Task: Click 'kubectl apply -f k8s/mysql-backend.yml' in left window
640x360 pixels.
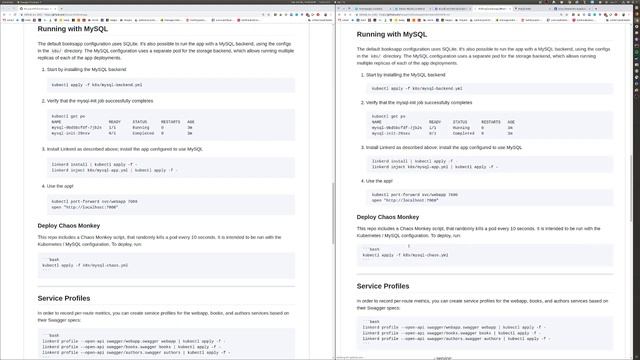Action: [x=97, y=85]
